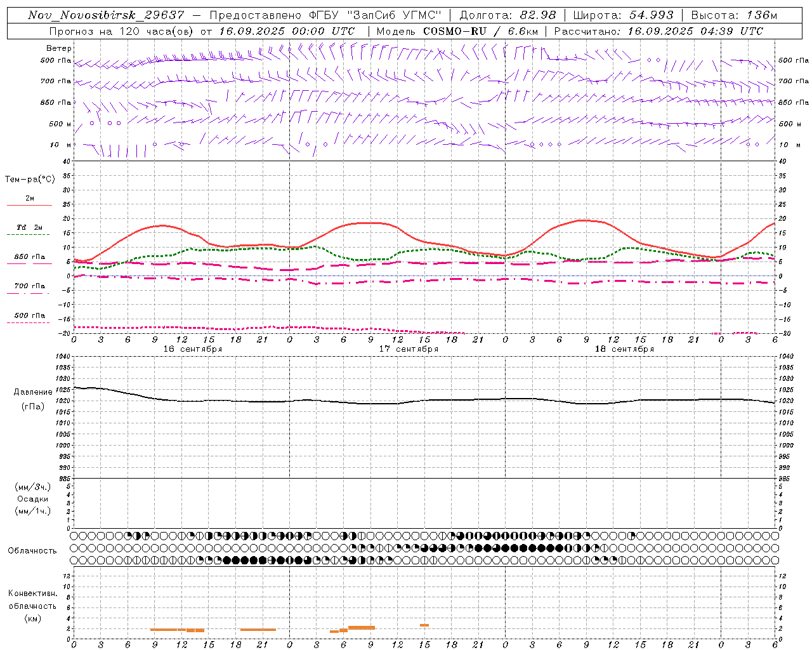This screenshot has width=812, height=650.
Task: Click the 500 гПа temperature legend entry
Action: pyautogui.click(x=30, y=315)
